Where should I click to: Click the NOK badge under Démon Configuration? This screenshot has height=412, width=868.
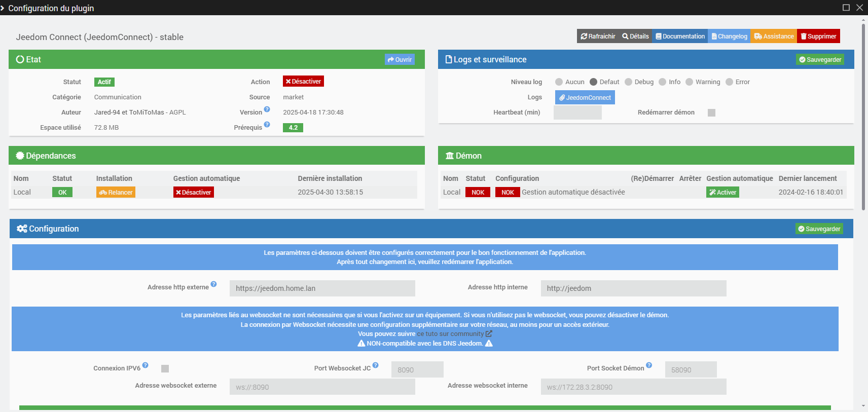point(508,192)
